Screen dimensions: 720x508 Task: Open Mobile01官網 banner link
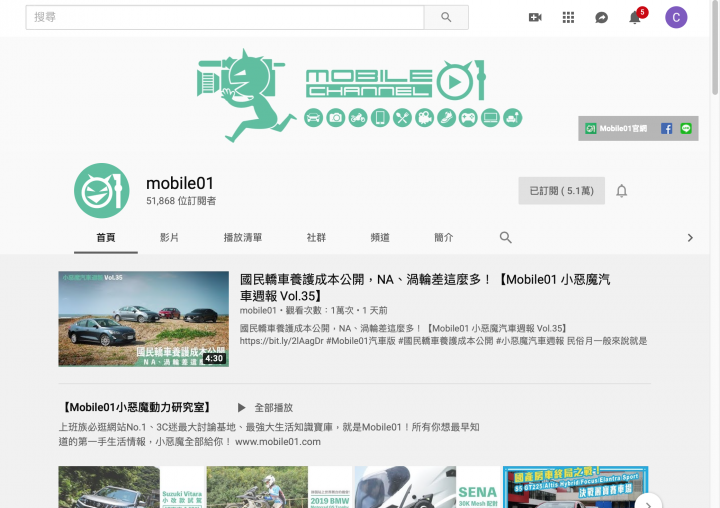point(616,129)
